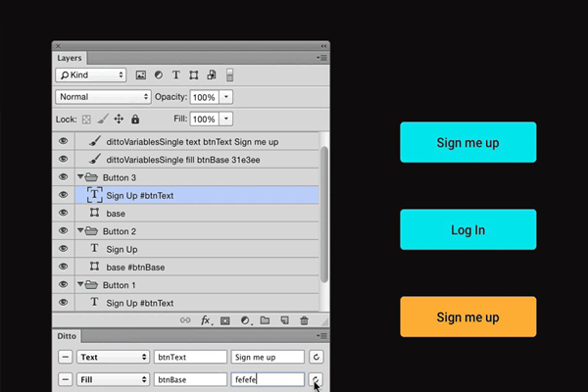Open the Normal blend mode dropdown
588x392 pixels.
coord(103,97)
